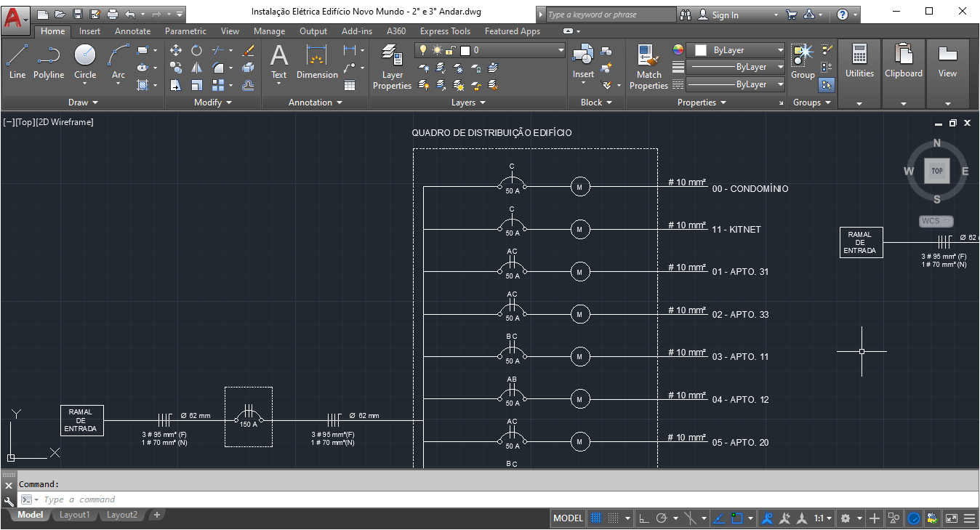Open the Express Tools tab
This screenshot has height=530, width=980.
click(x=445, y=31)
